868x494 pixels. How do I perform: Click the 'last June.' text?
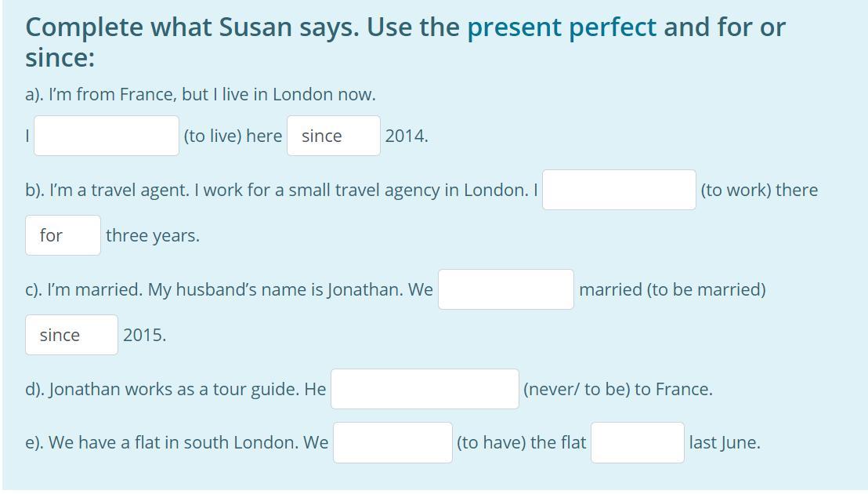(725, 443)
